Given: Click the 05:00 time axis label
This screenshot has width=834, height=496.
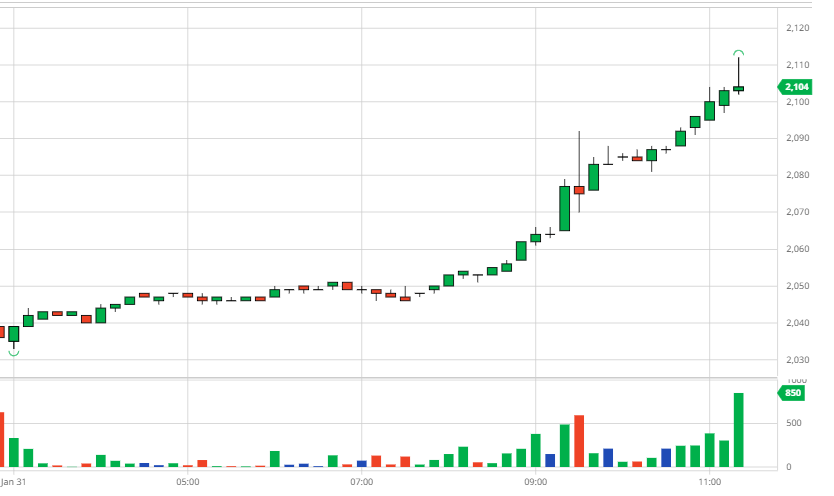Looking at the screenshot, I should [188, 482].
